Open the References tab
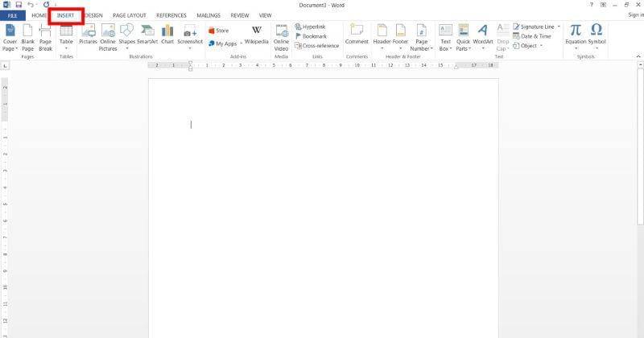644x338 pixels. pyautogui.click(x=171, y=15)
